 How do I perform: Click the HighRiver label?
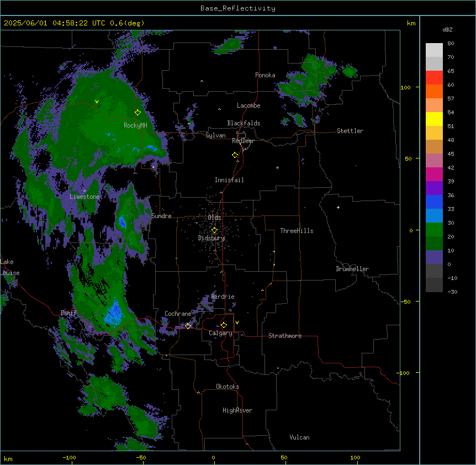coord(237,410)
